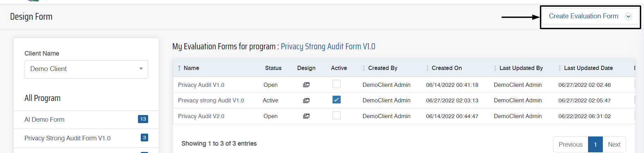Uncheck Active box for Prevacy strong Audit V1.0
644x153 pixels.
(x=336, y=100)
